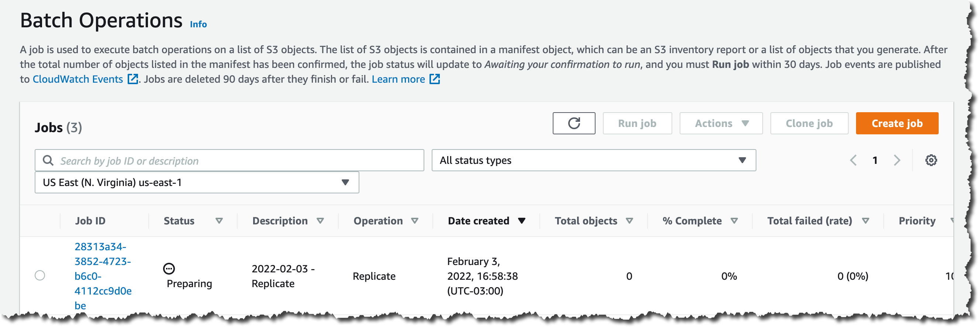Click the Operation column sort arrow
Screen dimensions: 980x327
(415, 221)
